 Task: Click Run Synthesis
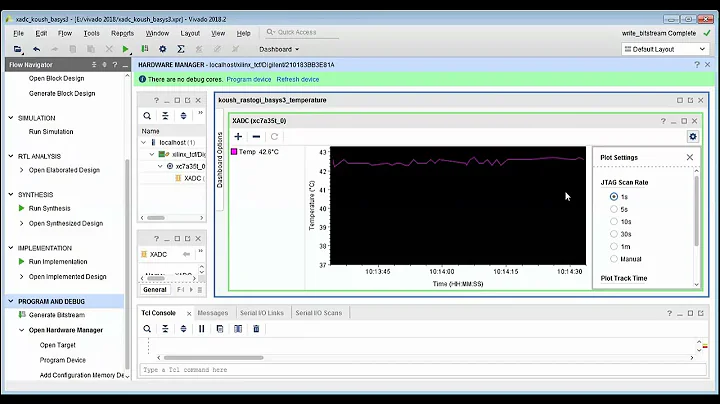[x=50, y=208]
